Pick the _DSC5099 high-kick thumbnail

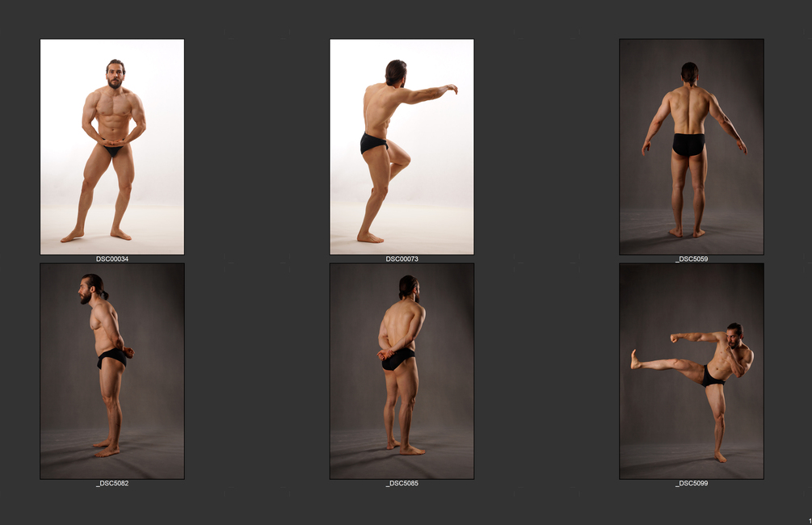coord(692,372)
